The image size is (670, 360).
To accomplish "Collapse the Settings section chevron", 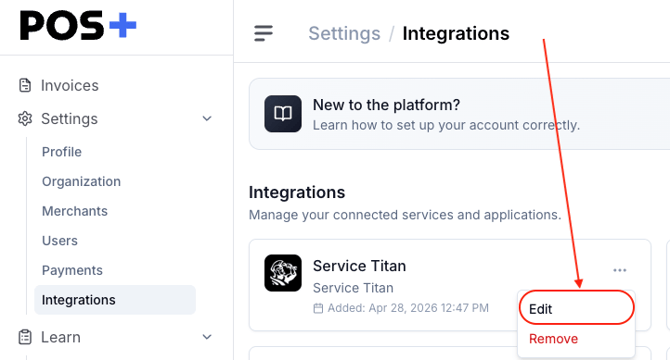I will pyautogui.click(x=207, y=119).
